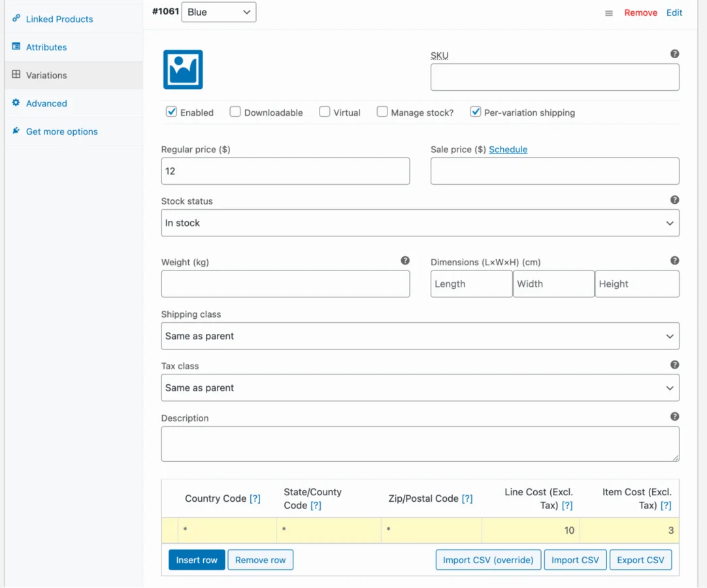Click the Import CSV (override) button
Viewport: 707px width, 588px height.
488,560
